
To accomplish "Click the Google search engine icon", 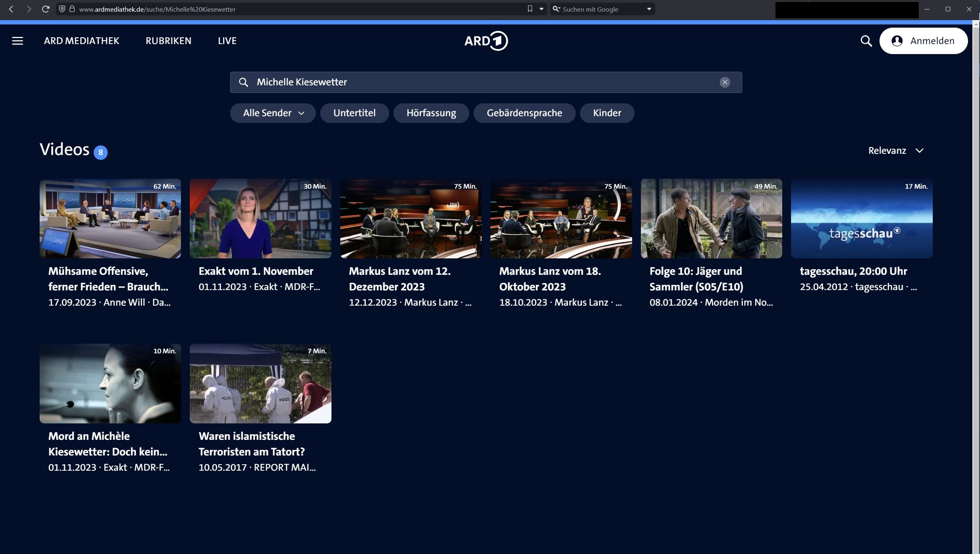I will [x=556, y=9].
